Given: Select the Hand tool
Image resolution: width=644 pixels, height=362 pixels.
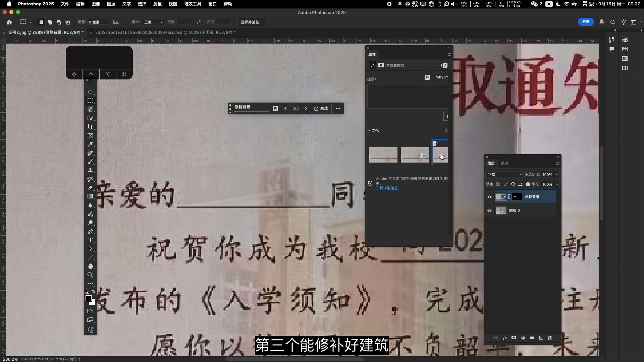Looking at the screenshot, I should pyautogui.click(x=90, y=266).
